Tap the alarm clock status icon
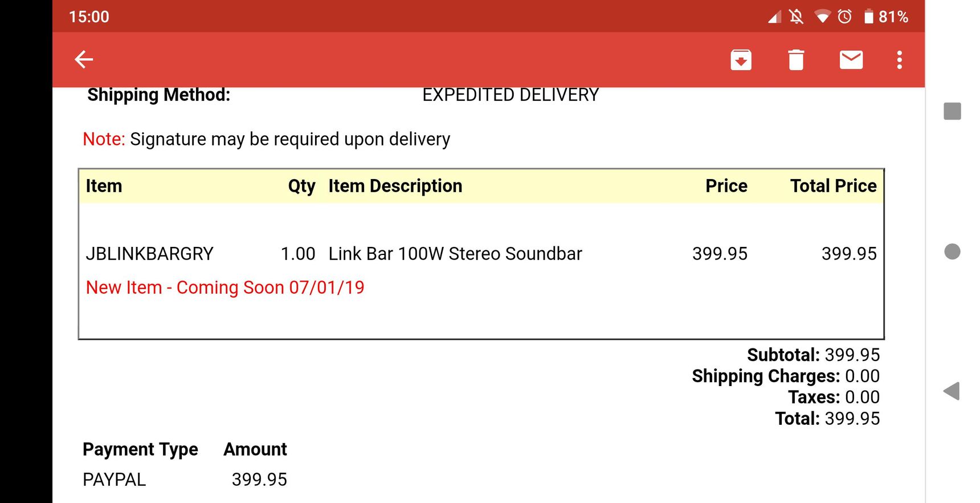 (844, 17)
